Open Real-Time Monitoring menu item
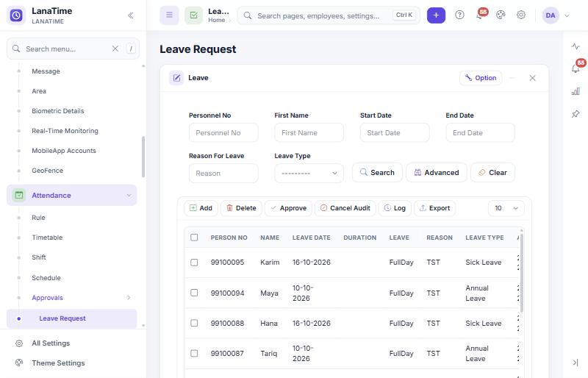Image resolution: width=588 pixels, height=378 pixels. click(65, 131)
